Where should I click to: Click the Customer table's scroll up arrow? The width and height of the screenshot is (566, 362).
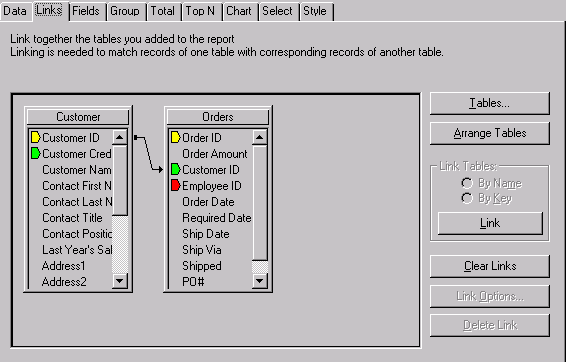(x=119, y=138)
